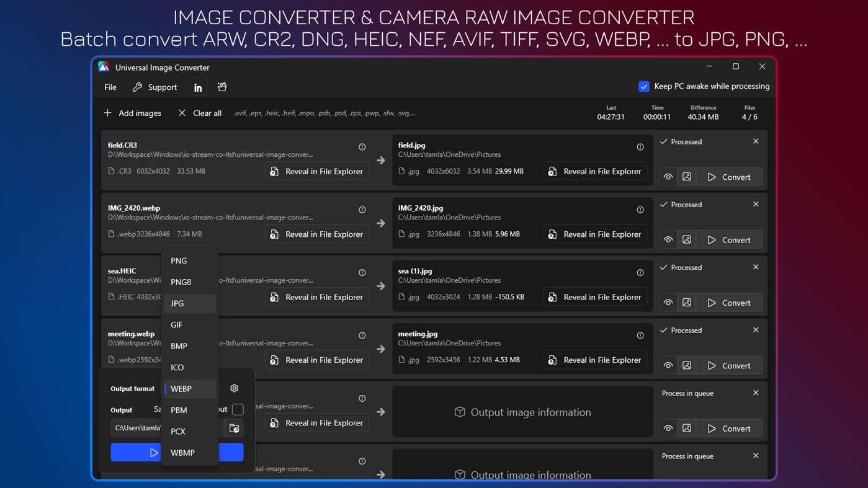This screenshot has height=488, width=868.
Task: Pick ICO from the output format dropdown
Action: click(x=177, y=367)
